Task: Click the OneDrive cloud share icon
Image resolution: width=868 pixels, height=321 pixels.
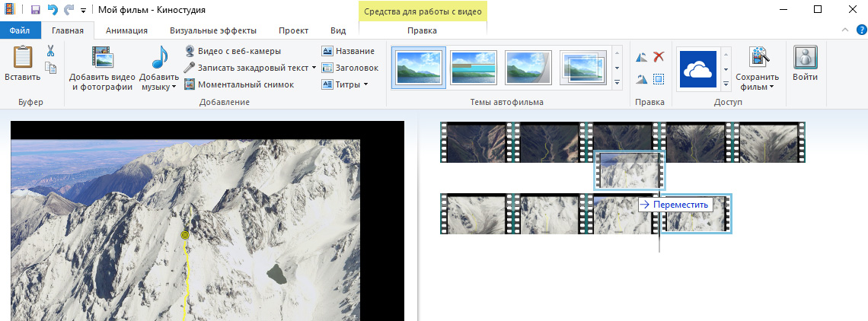Action: (697, 69)
